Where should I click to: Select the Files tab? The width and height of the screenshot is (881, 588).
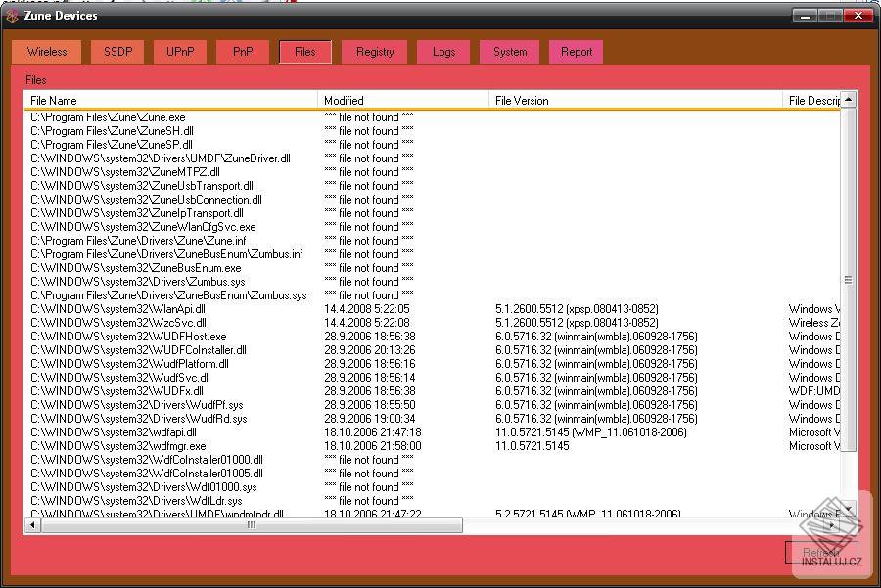tap(305, 52)
